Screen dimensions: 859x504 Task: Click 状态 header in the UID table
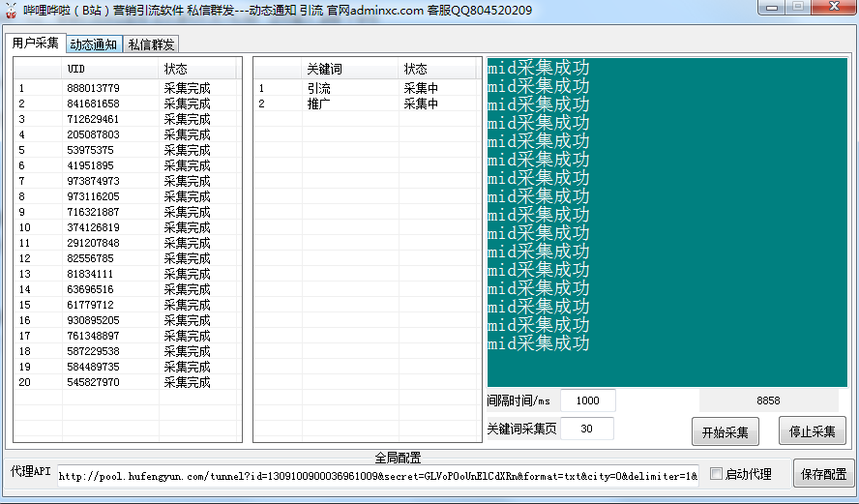(197, 69)
